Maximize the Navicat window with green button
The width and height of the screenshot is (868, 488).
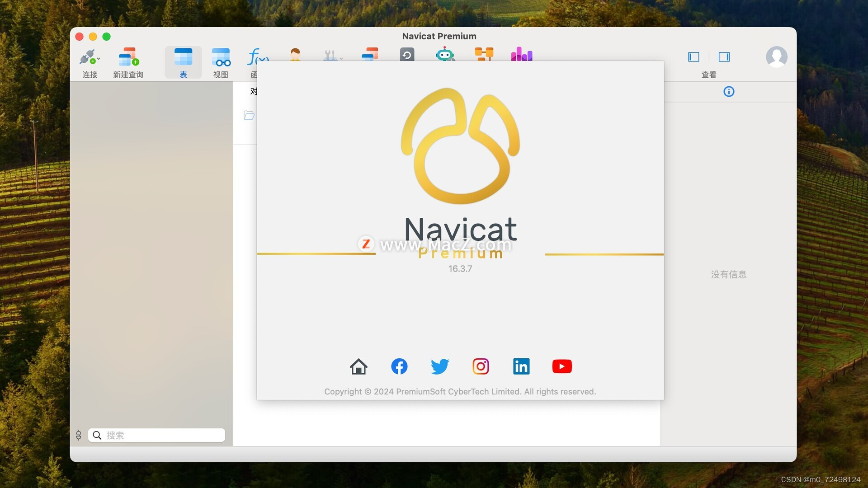[x=107, y=37]
